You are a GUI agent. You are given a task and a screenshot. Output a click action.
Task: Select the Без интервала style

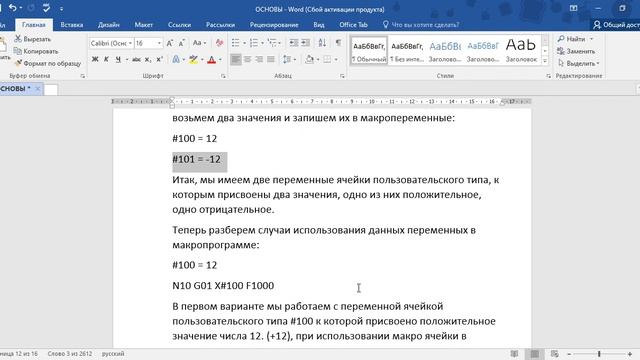(407, 51)
